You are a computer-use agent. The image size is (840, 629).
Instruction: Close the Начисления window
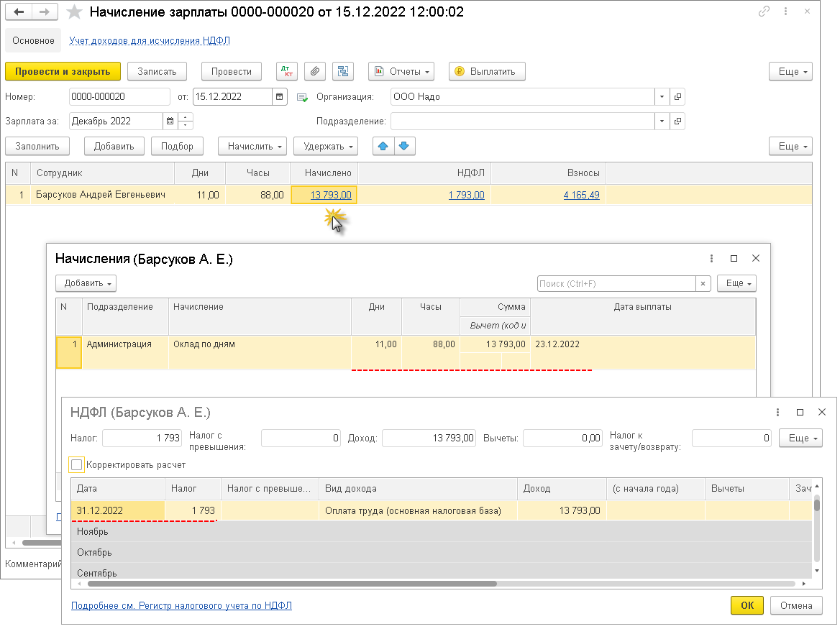click(755, 259)
